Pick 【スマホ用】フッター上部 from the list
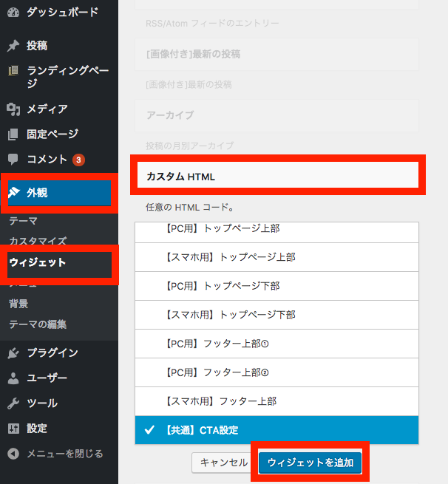 (276, 401)
